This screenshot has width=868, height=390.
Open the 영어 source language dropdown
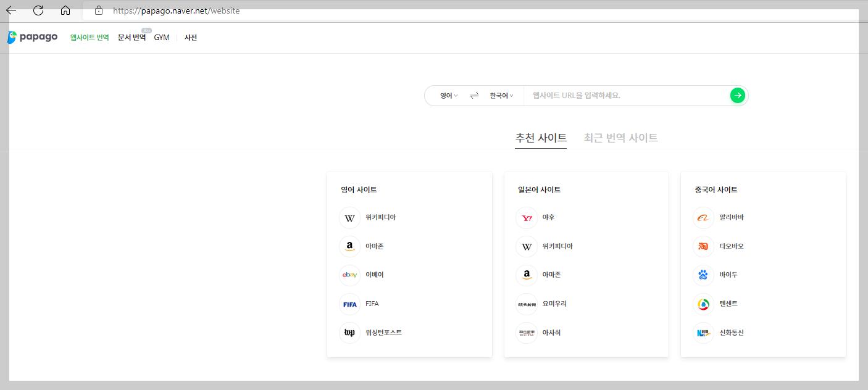[448, 95]
